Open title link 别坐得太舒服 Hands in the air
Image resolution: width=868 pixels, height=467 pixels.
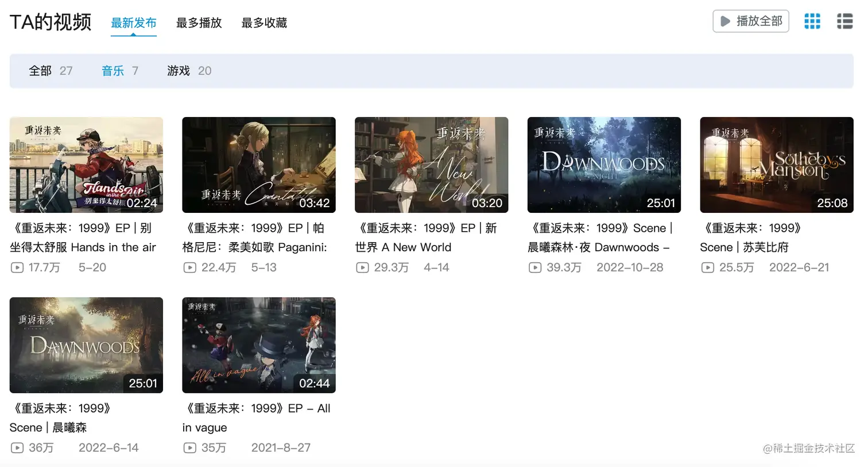tap(83, 238)
